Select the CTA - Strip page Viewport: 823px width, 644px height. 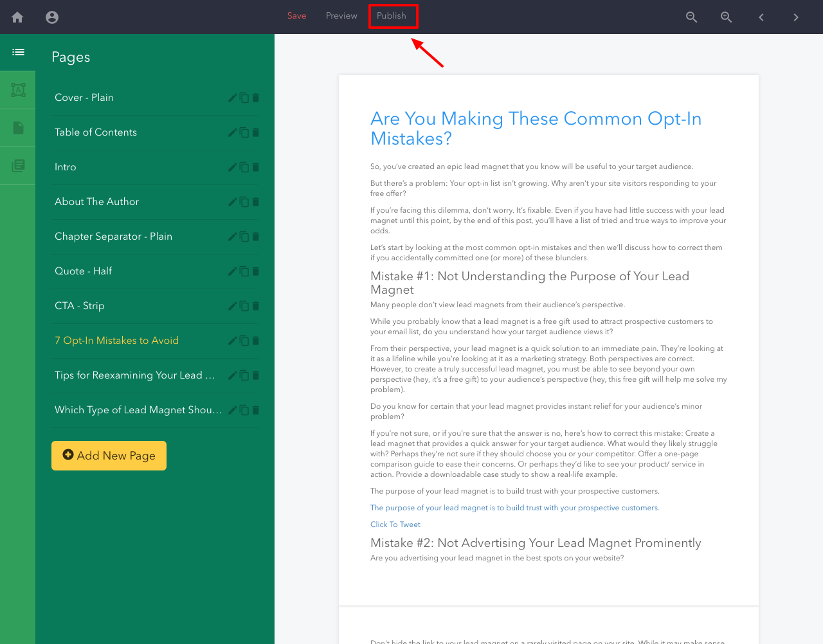[80, 306]
